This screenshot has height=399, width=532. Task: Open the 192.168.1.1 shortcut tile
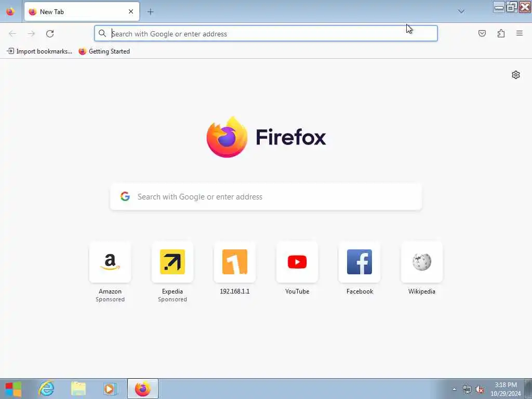[x=235, y=262]
